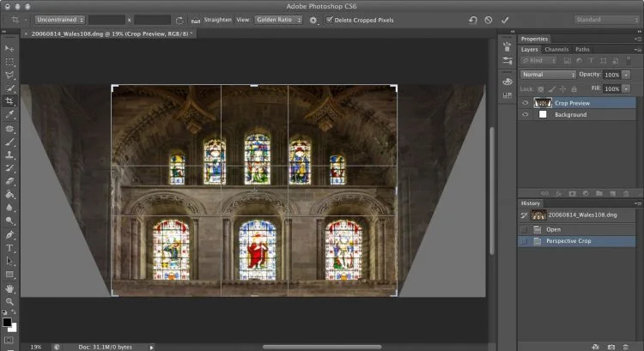The image size is (644, 351).
Task: Select the Rectangular Marquee tool
Action: [9, 62]
